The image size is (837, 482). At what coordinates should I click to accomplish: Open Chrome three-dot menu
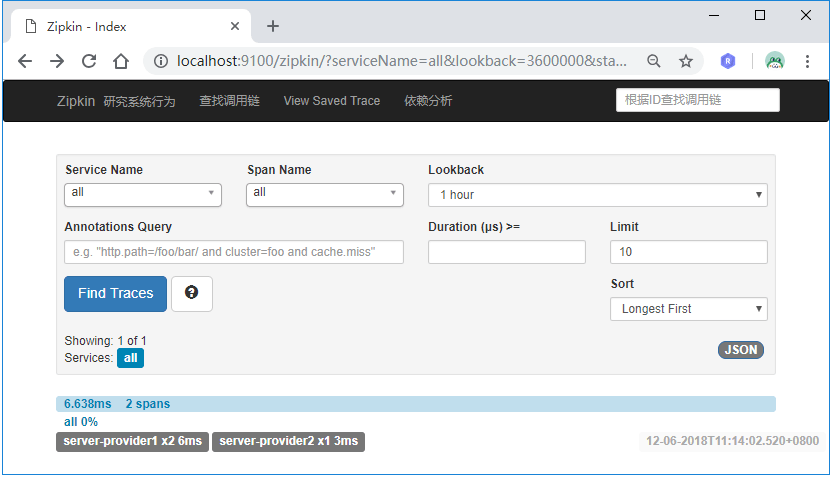[808, 61]
